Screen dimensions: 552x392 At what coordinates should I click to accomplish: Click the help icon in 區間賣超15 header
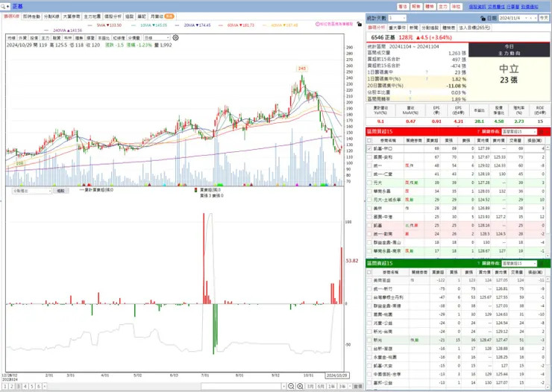click(x=478, y=263)
